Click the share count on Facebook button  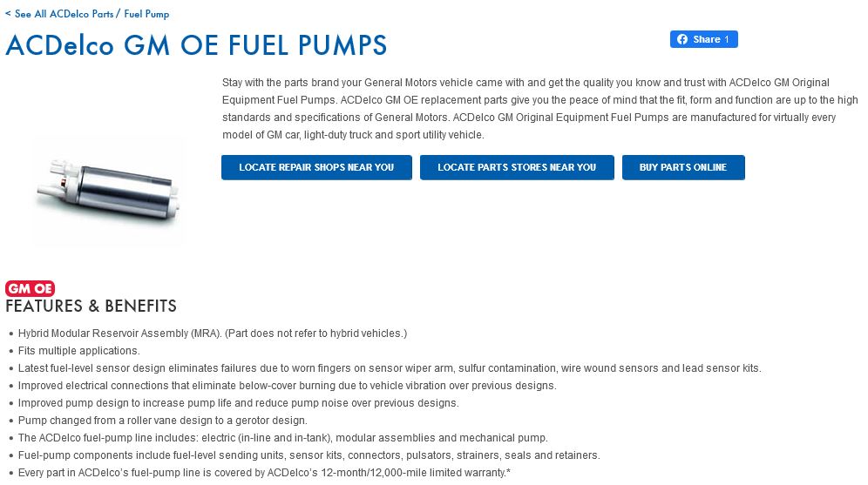point(726,39)
